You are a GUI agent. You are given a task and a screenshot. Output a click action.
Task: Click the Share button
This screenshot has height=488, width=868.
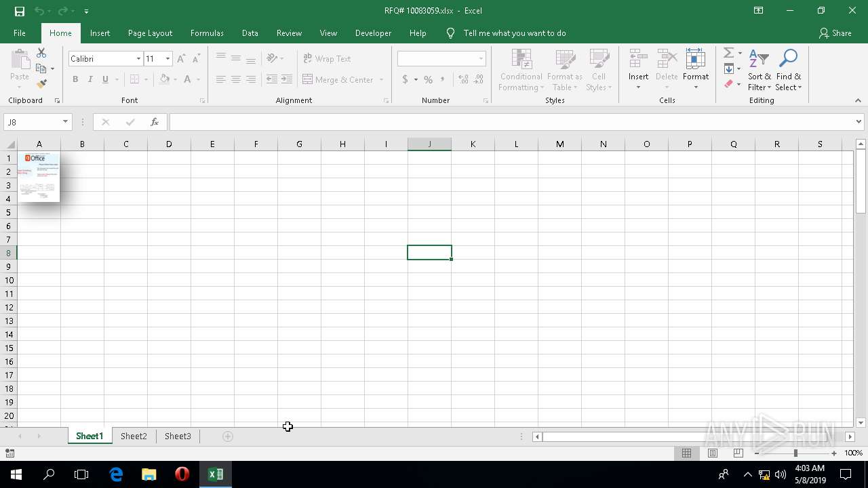pos(835,33)
